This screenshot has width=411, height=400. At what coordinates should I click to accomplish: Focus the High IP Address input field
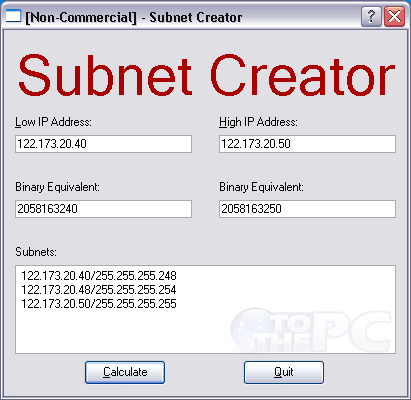pyautogui.click(x=307, y=144)
